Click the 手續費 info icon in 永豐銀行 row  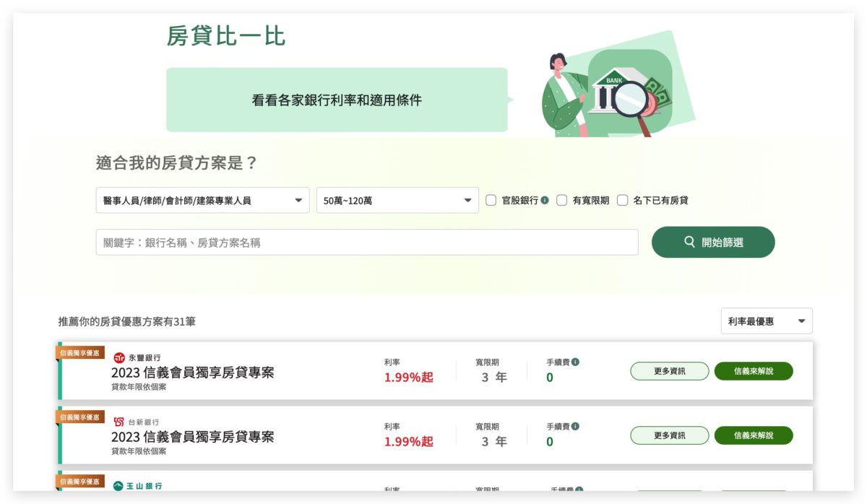[575, 362]
